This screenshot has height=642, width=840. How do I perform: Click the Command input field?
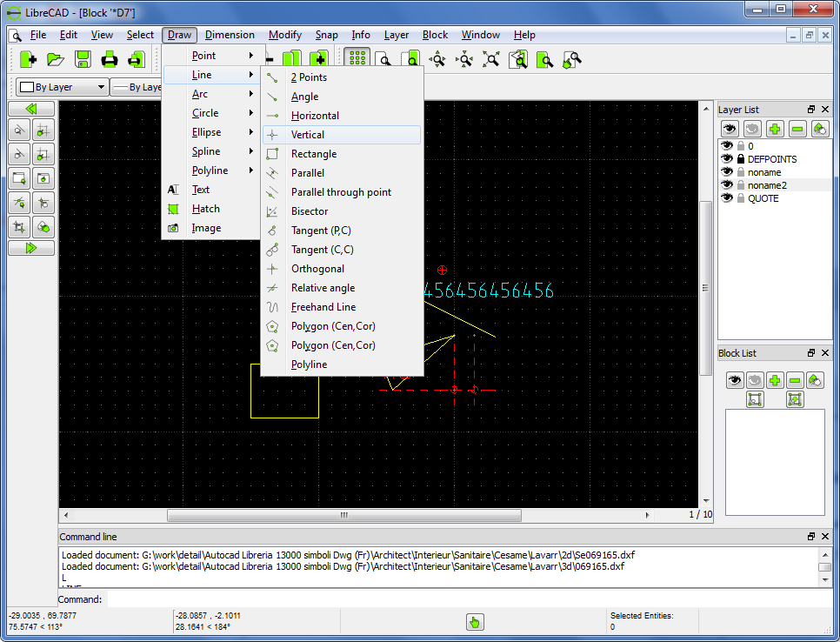tap(470, 599)
